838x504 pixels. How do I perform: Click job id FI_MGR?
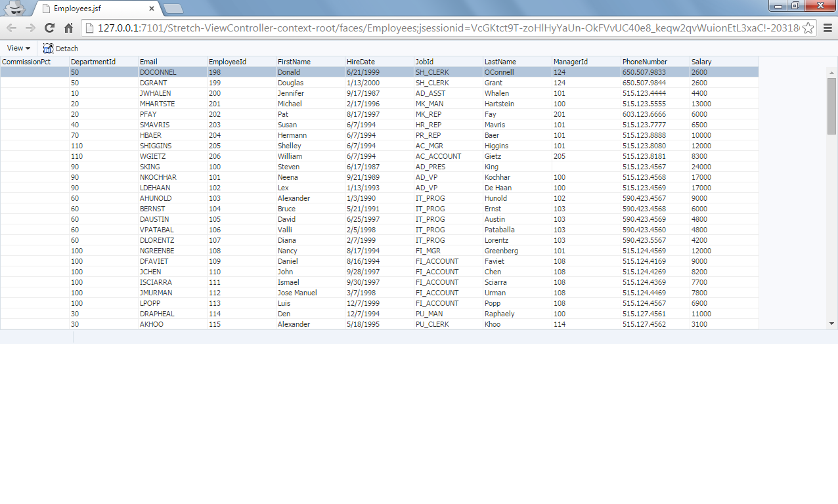tap(430, 251)
